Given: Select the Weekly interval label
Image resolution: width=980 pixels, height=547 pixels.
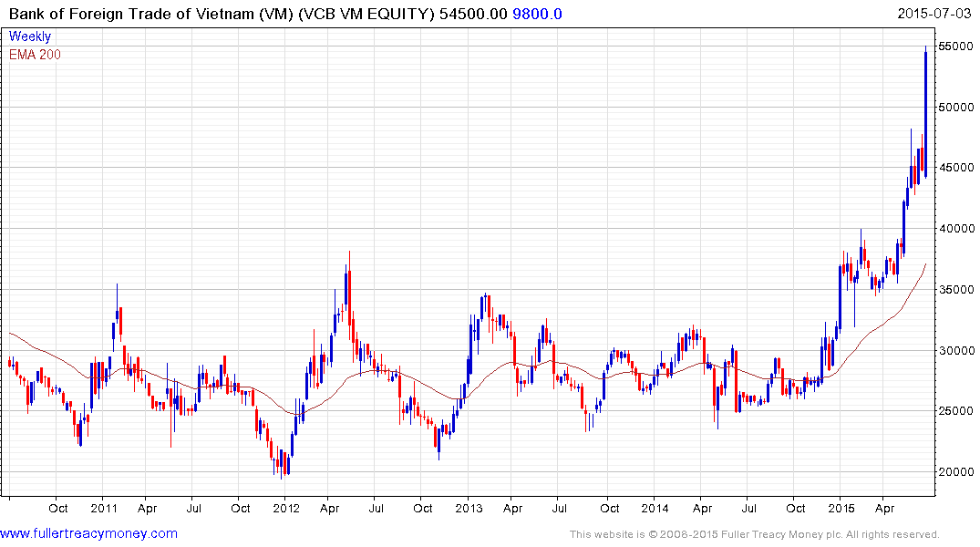Looking at the screenshot, I should point(30,36).
